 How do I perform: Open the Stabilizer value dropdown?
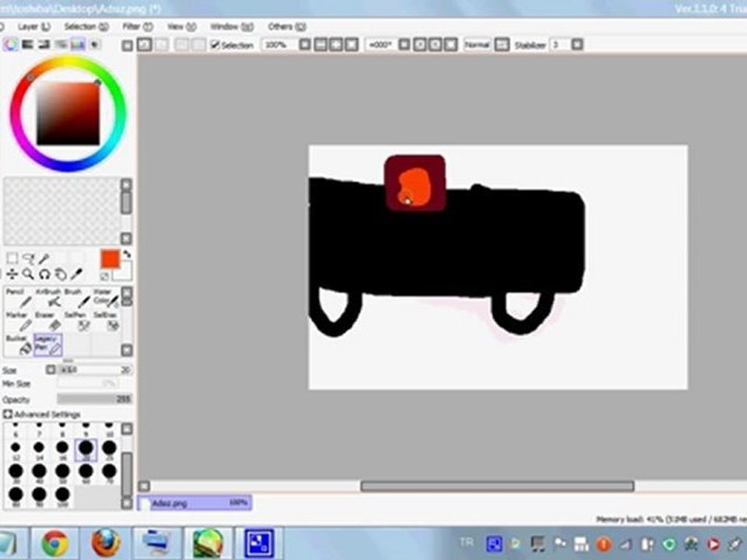tap(577, 45)
